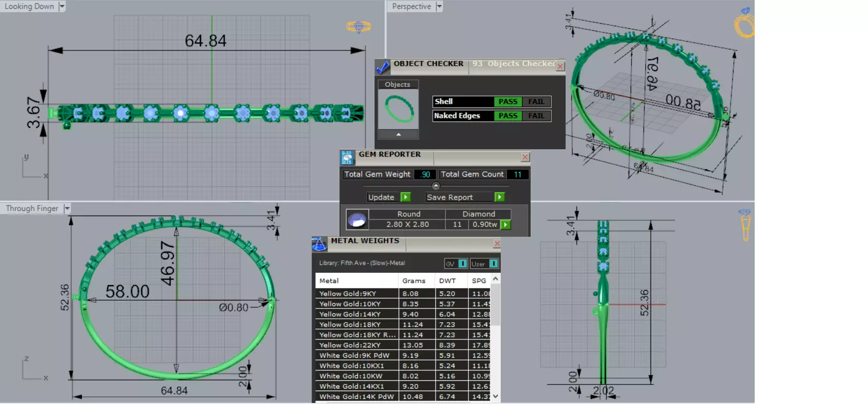The image size is (868, 404).
Task: Select the Yellow Gold:10KY row
Action: point(403,304)
